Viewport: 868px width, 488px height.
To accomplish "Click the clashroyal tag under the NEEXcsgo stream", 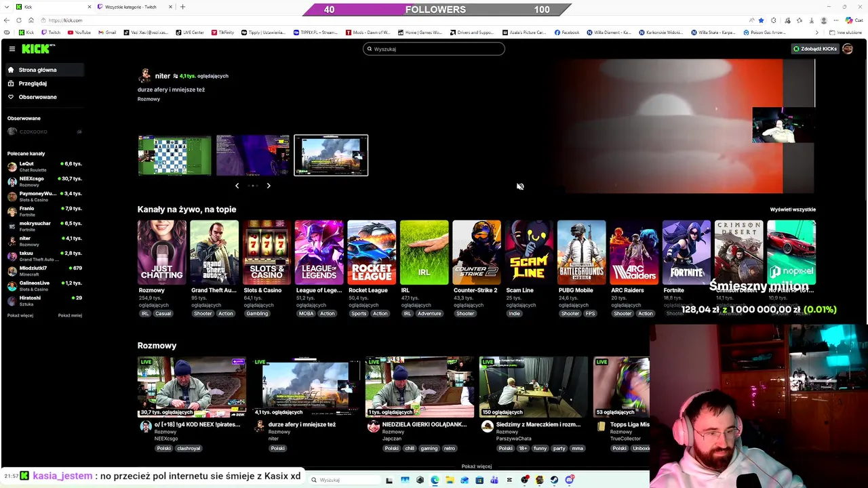I will coord(189,448).
